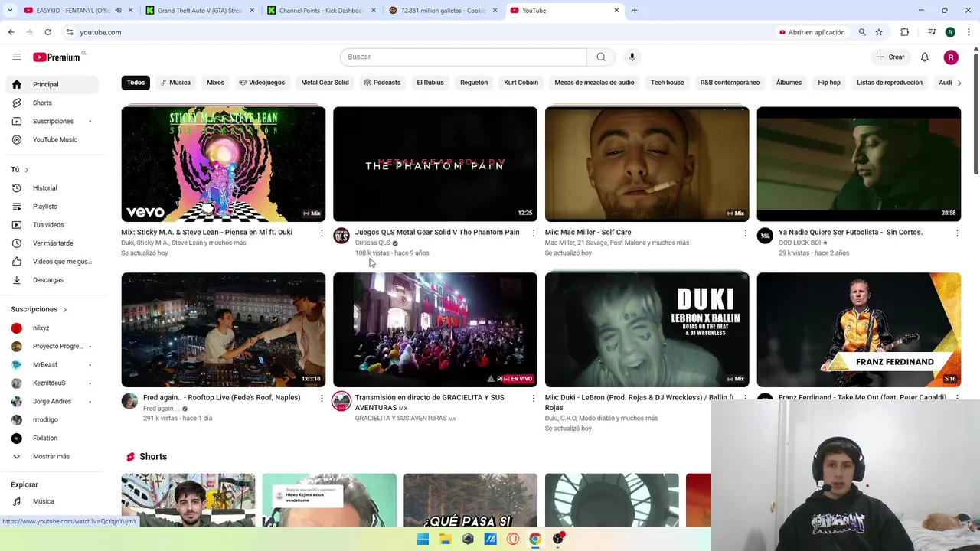This screenshot has width=980, height=551.
Task: Click the Buscar search field
Action: [463, 57]
